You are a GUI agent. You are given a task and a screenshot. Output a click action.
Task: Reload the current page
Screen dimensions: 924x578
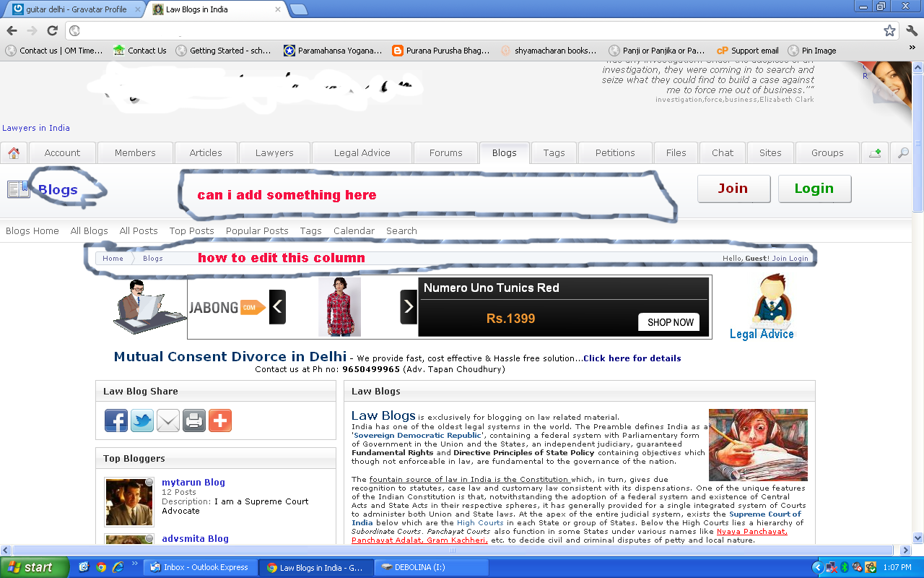pos(52,30)
